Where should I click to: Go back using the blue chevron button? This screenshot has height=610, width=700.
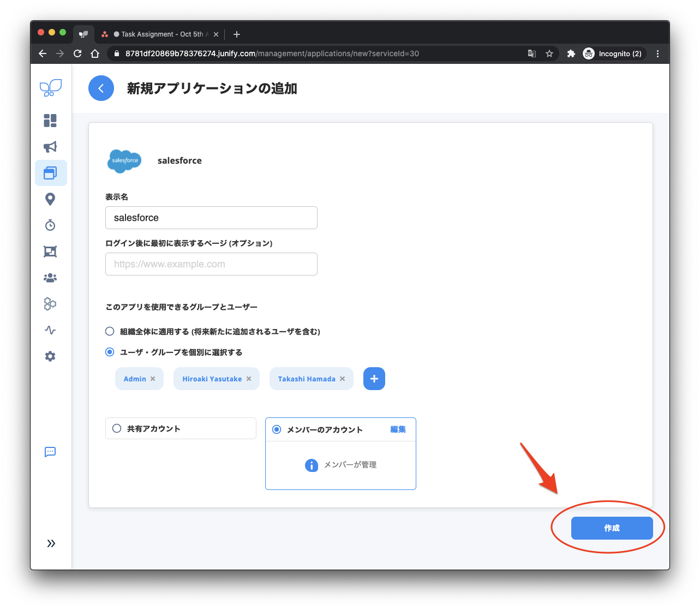(101, 88)
